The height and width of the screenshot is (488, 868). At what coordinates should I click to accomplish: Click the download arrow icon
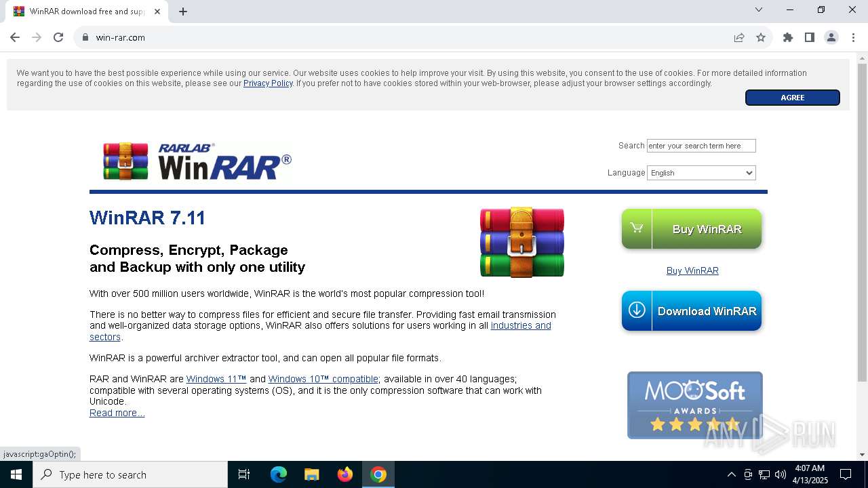point(637,310)
